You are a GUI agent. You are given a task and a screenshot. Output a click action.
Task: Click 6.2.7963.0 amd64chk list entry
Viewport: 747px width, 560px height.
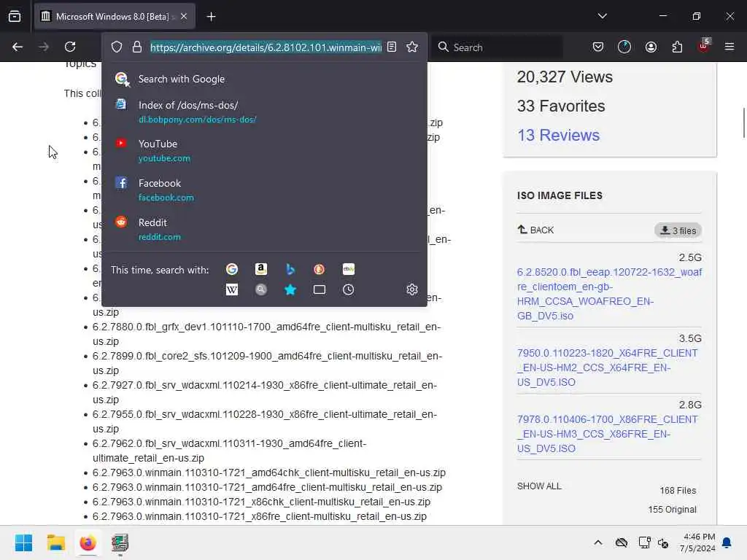click(x=269, y=472)
